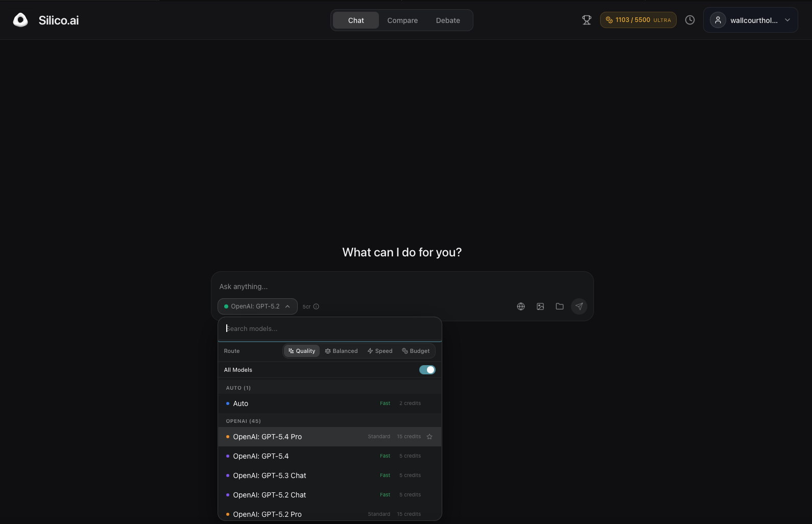
Task: Select the Quality route option
Action: [x=302, y=351]
